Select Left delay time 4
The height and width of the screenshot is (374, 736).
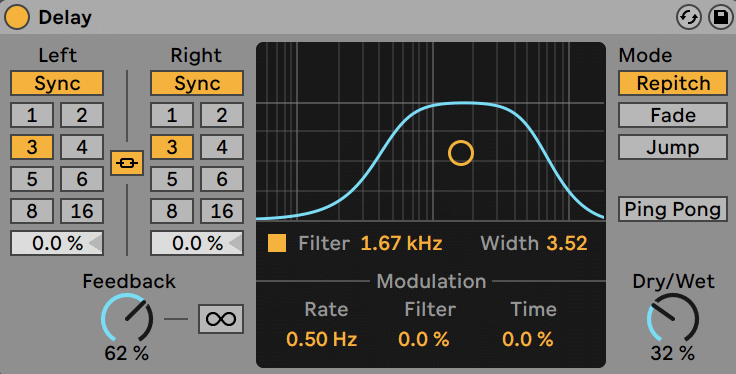click(x=82, y=147)
